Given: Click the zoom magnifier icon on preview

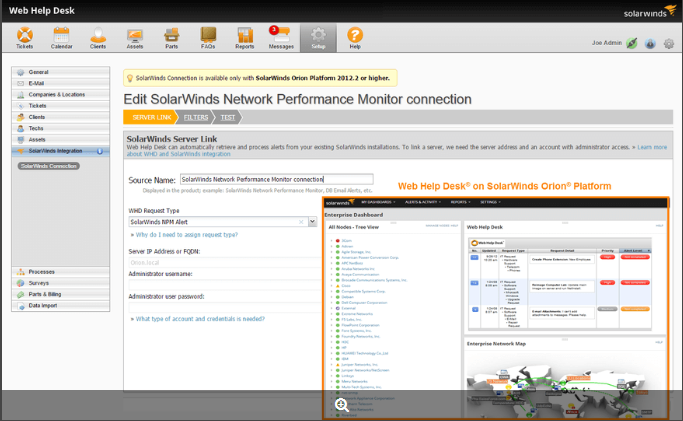Looking at the screenshot, I should coord(342,405).
